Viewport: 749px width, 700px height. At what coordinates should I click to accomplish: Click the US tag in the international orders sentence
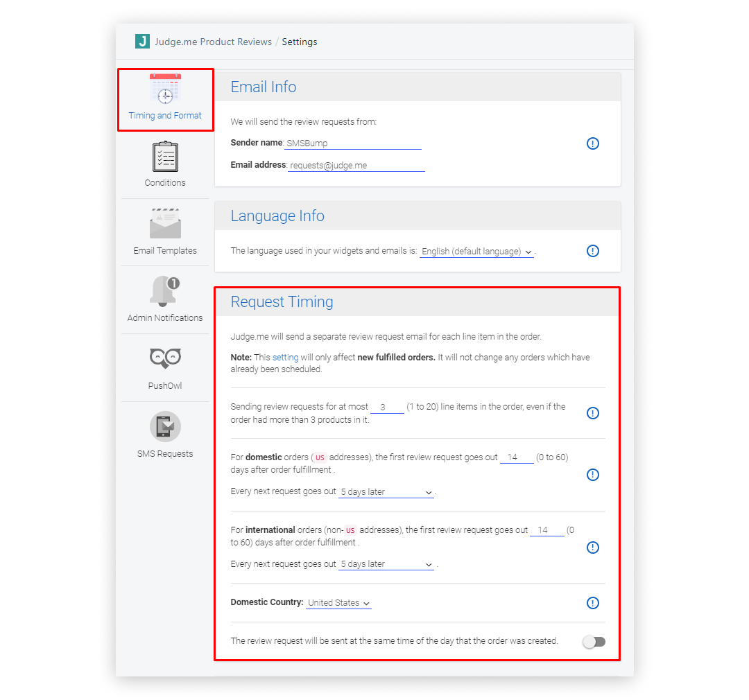click(351, 530)
